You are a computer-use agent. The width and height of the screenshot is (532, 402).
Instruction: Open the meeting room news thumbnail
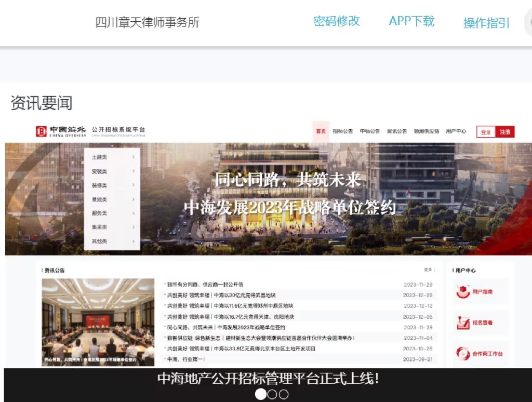click(98, 323)
